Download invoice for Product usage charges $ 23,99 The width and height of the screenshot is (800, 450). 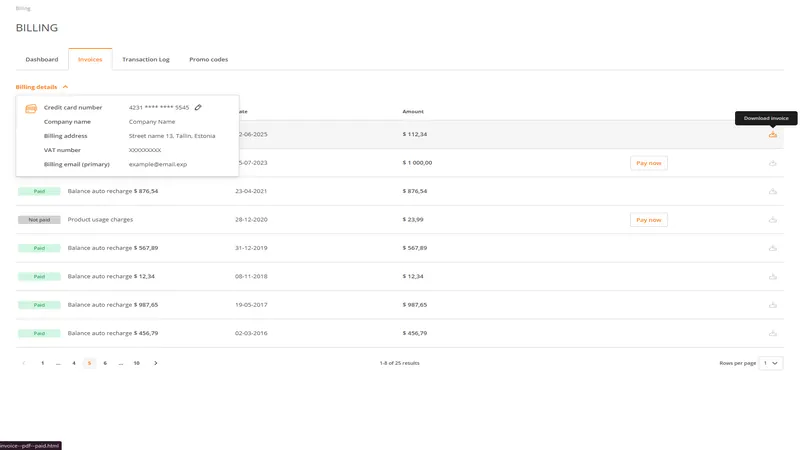coord(772,219)
